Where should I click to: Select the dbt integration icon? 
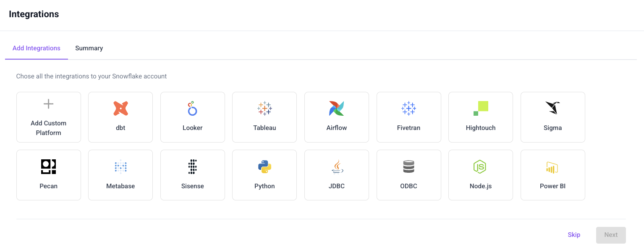pos(120,109)
